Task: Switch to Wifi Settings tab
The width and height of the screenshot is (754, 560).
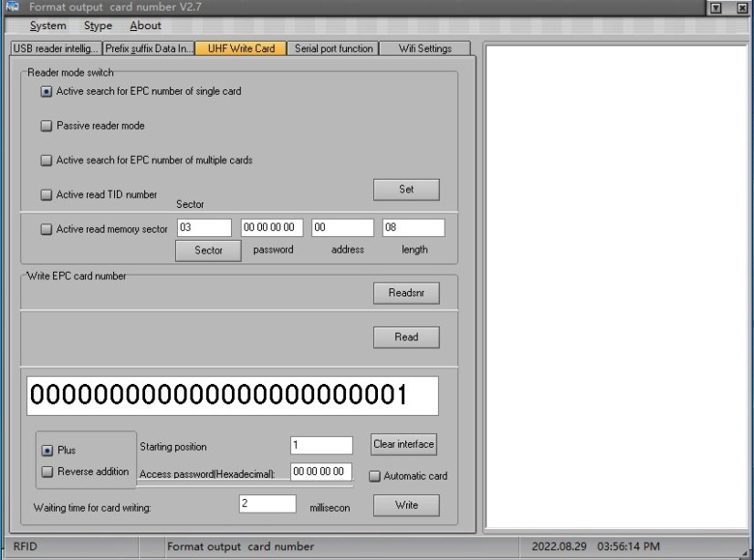Action: tap(424, 48)
